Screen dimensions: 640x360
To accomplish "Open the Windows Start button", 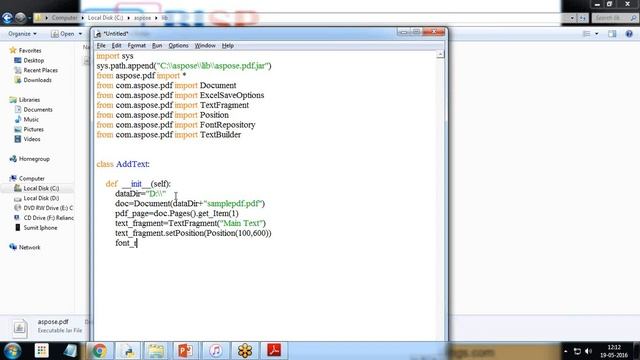I will pos(12,351).
